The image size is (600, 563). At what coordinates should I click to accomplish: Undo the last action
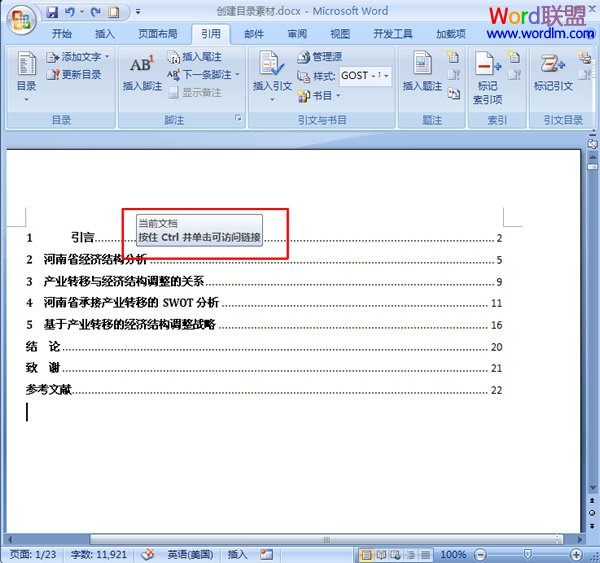pos(70,12)
